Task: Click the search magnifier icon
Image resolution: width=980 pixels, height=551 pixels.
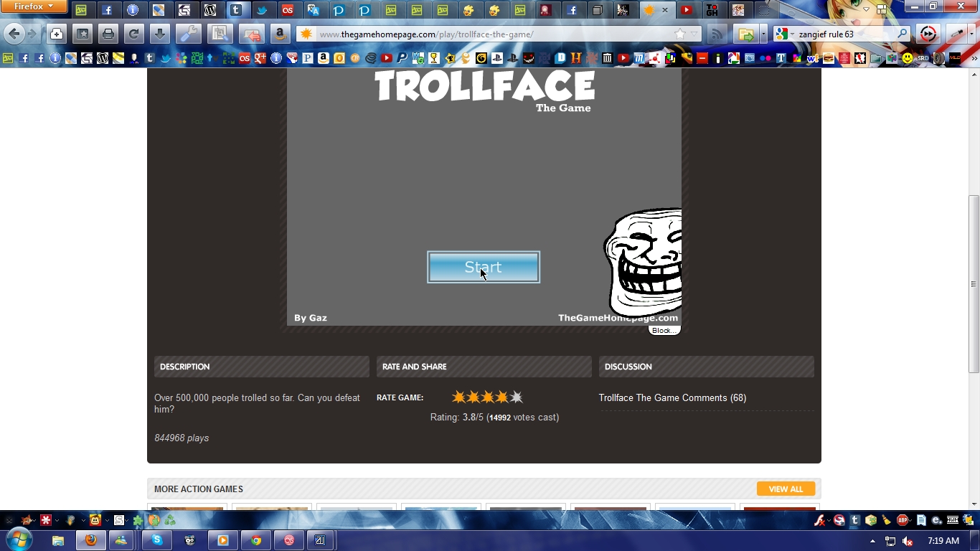Action: (903, 34)
